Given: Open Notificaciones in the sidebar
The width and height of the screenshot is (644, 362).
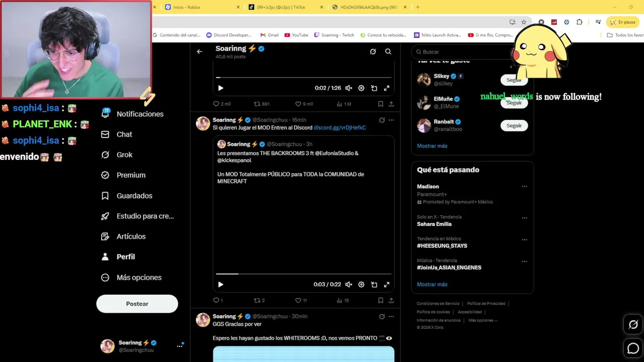Looking at the screenshot, I should point(132,114).
